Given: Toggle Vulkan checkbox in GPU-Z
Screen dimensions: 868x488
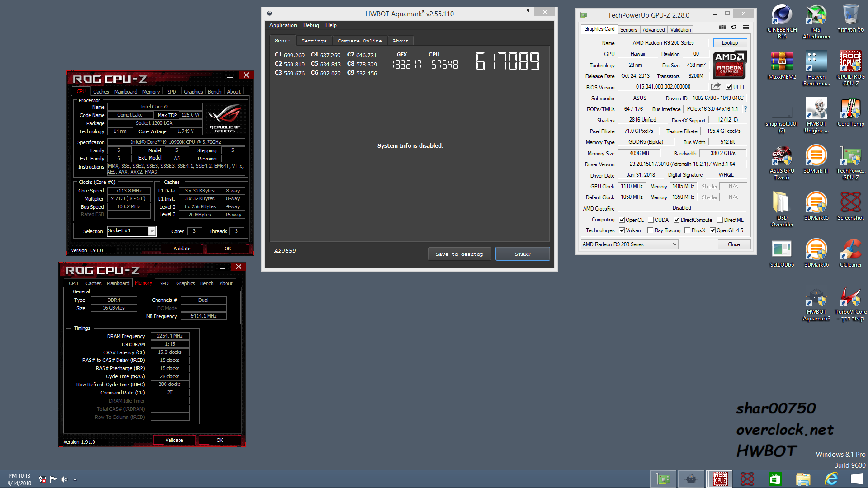Looking at the screenshot, I should 622,230.
